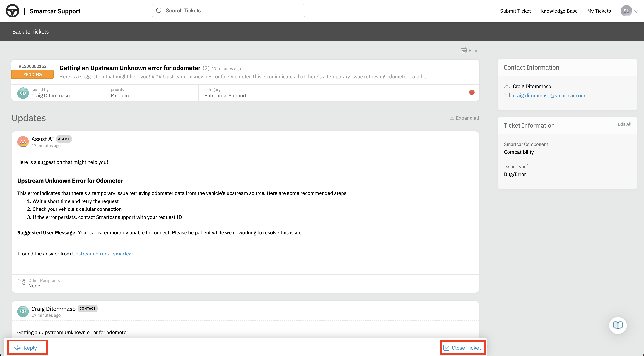Viewport: 644px width, 356px height.
Task: Click the back chevron in the dark breadcrumb bar
Action: pos(9,31)
